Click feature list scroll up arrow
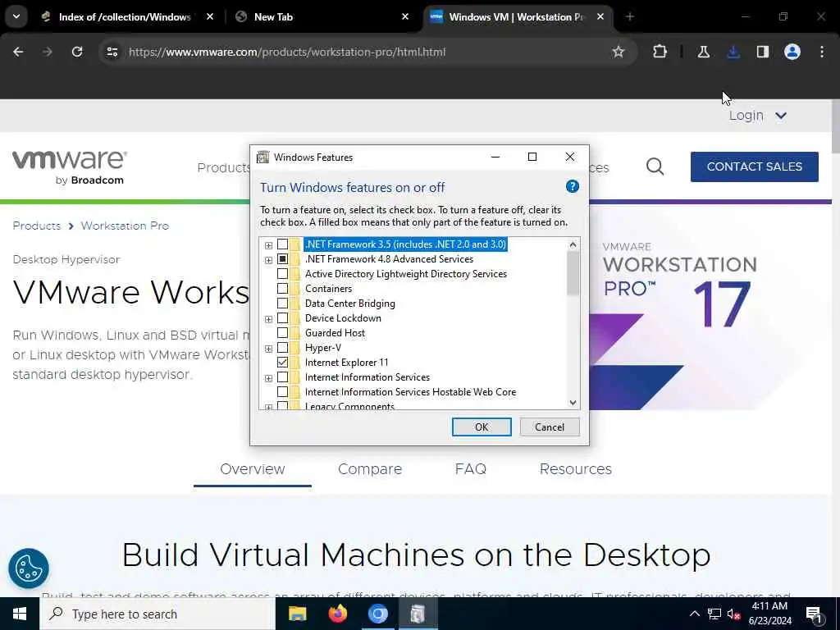 point(573,244)
